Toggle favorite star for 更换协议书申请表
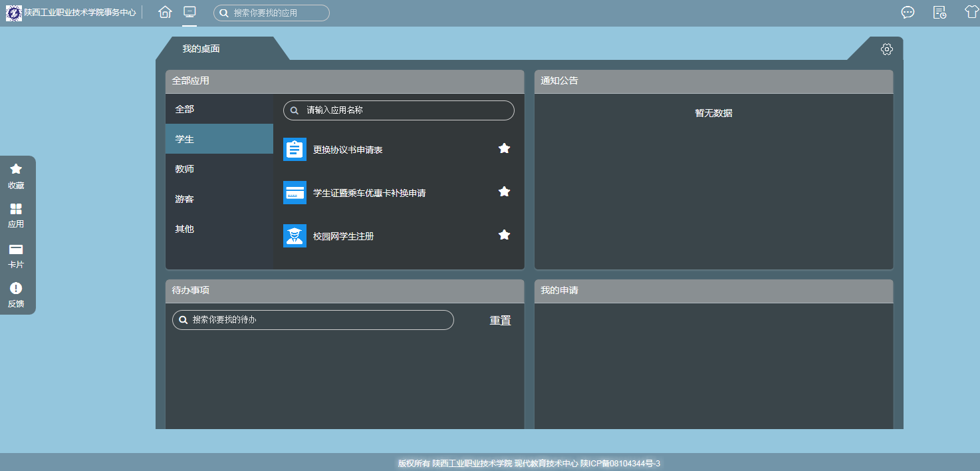 pyautogui.click(x=504, y=148)
